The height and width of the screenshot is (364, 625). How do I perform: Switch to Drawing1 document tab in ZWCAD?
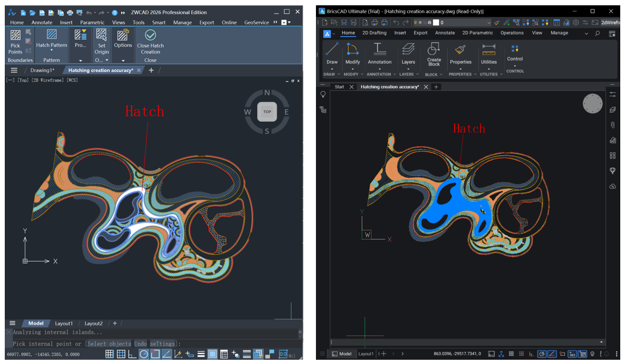(42, 70)
